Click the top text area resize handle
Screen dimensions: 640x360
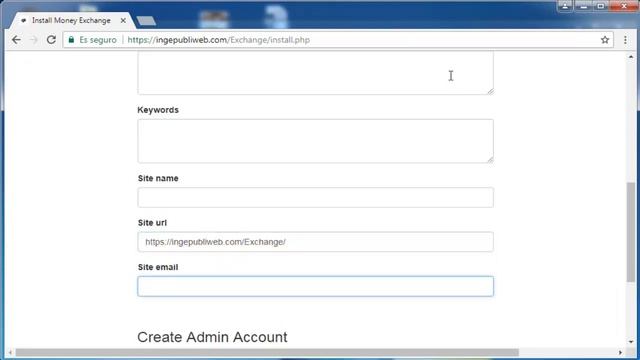490,91
